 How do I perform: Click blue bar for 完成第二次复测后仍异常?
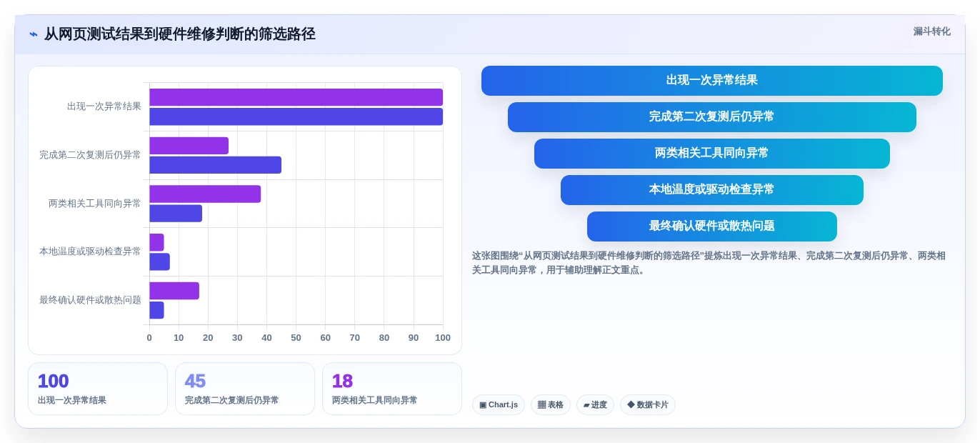[215, 165]
